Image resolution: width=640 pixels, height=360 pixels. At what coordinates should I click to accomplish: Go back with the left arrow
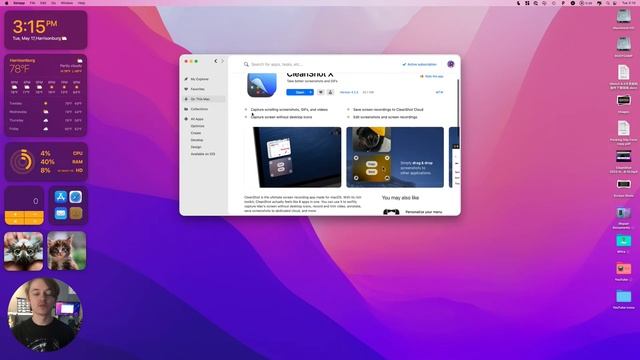(216, 61)
